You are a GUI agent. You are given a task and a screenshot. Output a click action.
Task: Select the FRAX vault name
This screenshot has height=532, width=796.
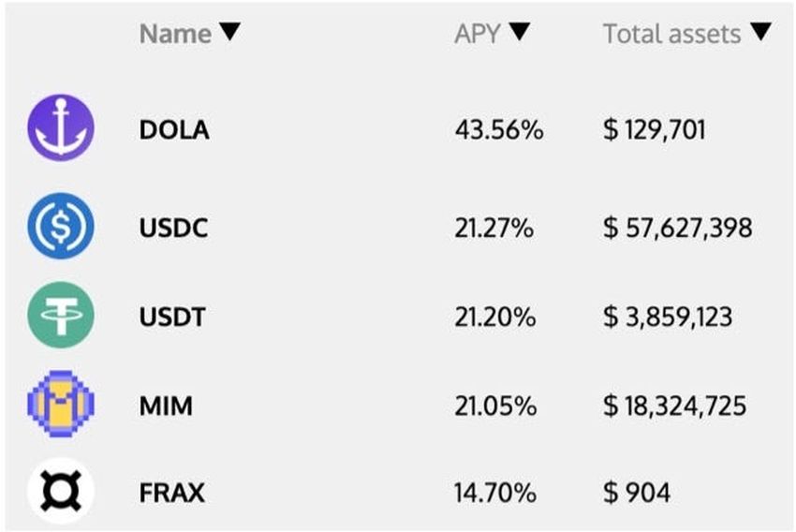(172, 492)
